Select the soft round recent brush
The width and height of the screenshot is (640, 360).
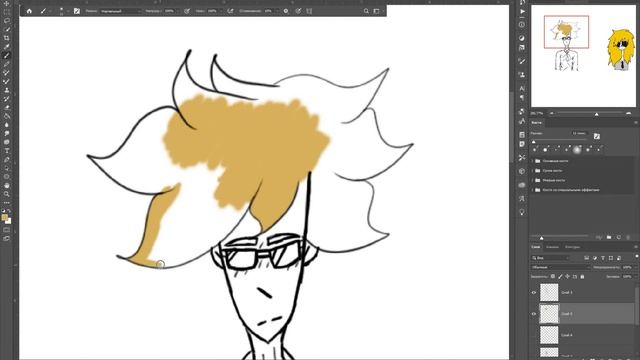577,149
